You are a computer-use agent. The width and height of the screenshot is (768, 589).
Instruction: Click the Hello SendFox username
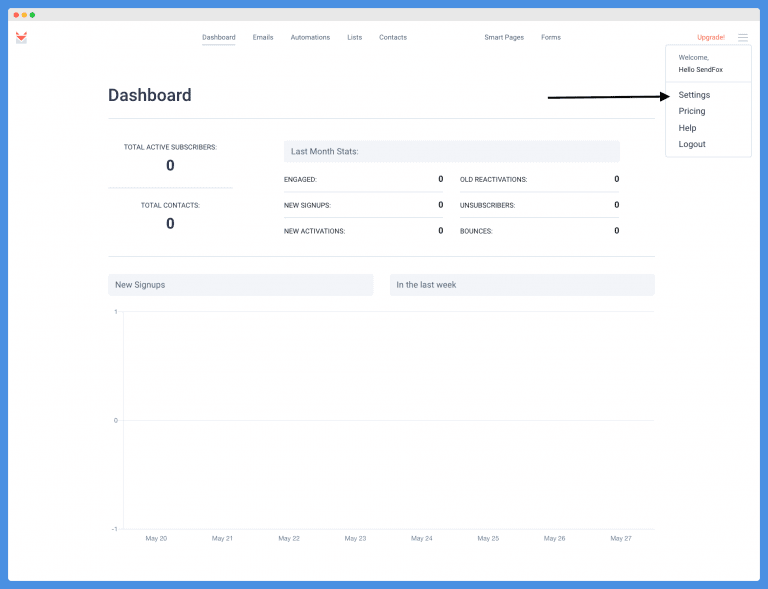point(700,70)
